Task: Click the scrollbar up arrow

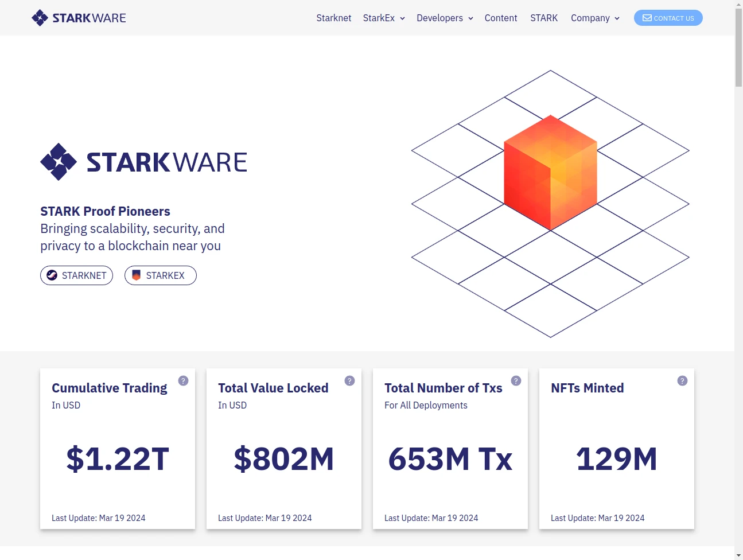Action: pyautogui.click(x=738, y=4)
